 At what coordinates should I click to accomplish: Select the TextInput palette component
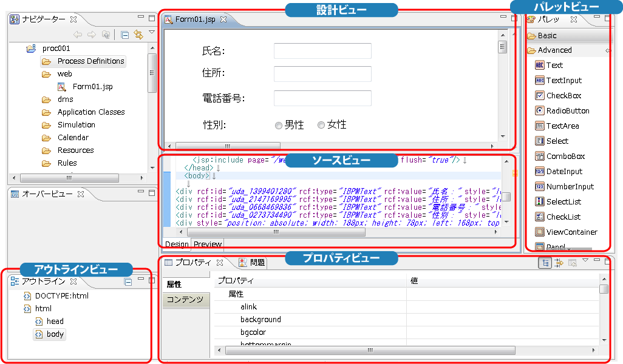pos(558,80)
